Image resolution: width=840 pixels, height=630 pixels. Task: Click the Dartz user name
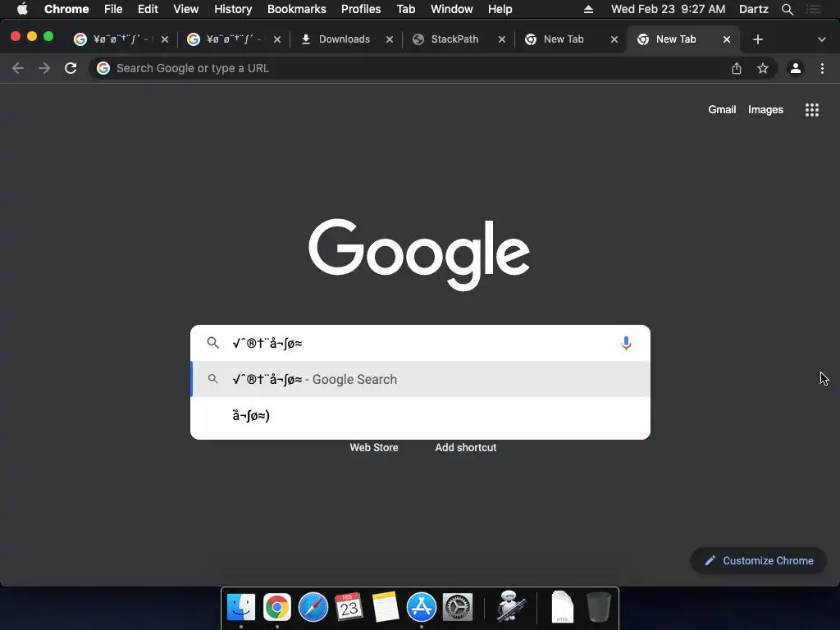coord(754,9)
